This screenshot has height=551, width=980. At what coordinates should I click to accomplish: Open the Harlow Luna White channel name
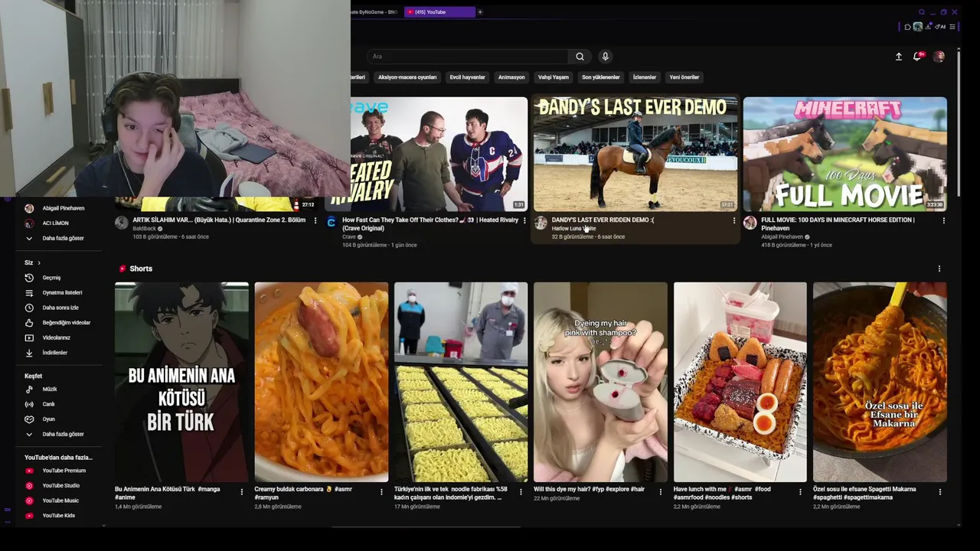573,228
